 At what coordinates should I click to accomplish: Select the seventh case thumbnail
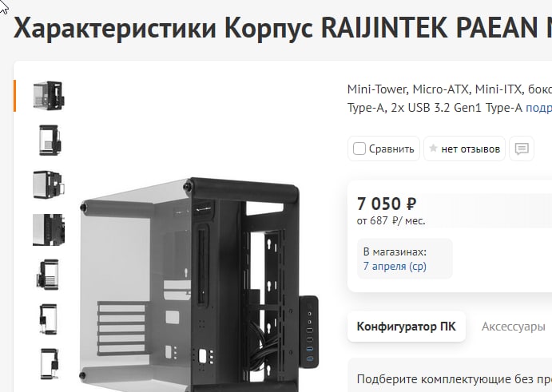pos(50,364)
